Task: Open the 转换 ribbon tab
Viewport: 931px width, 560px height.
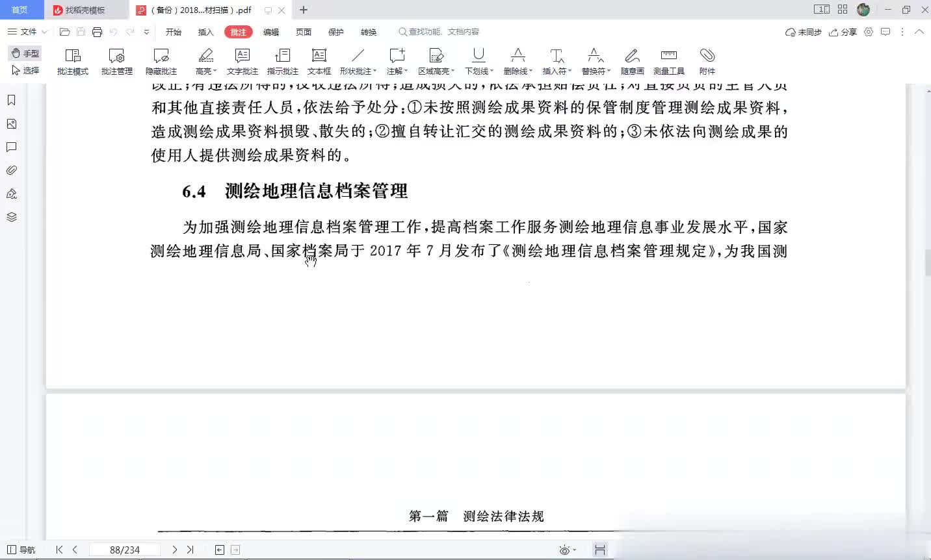Action: point(369,32)
